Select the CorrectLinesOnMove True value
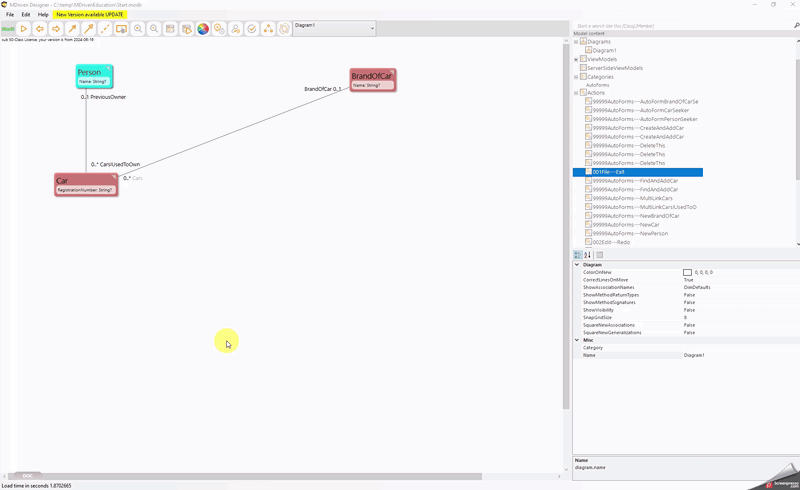The width and height of the screenshot is (800, 490). (689, 280)
